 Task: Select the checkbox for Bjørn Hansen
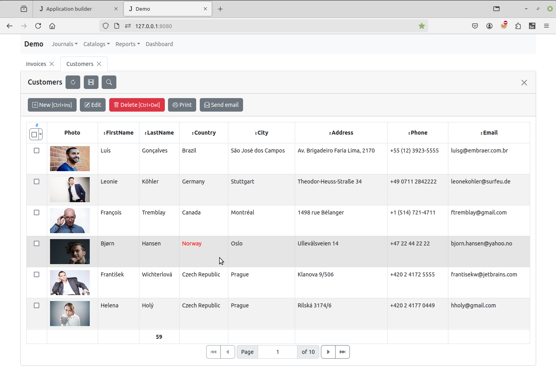[37, 243]
